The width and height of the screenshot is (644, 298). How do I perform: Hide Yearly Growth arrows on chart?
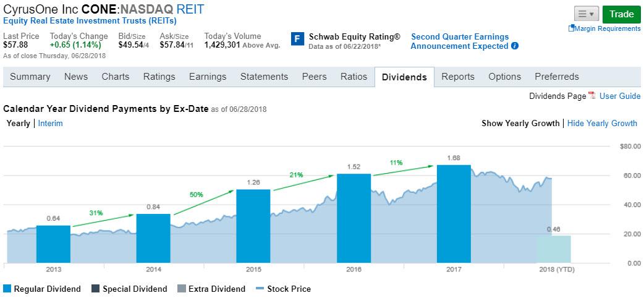coord(602,123)
